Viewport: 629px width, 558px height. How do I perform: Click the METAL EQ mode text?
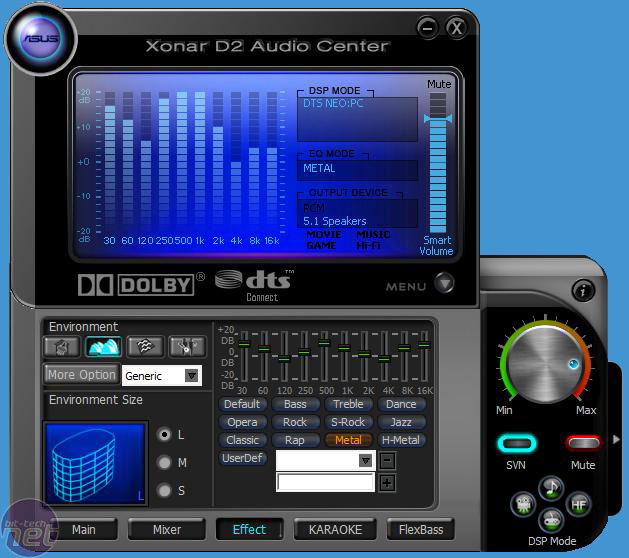click(x=319, y=168)
